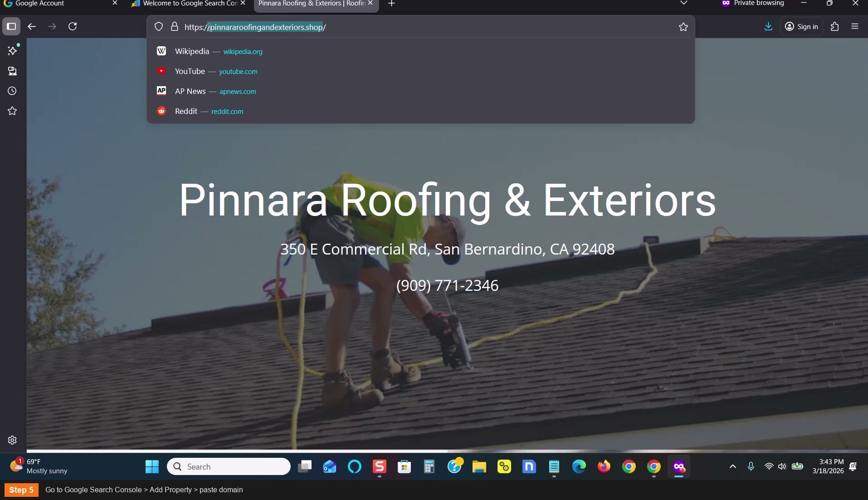Click the forward navigation arrow
Image resolution: width=868 pixels, height=500 pixels.
pos(52,26)
